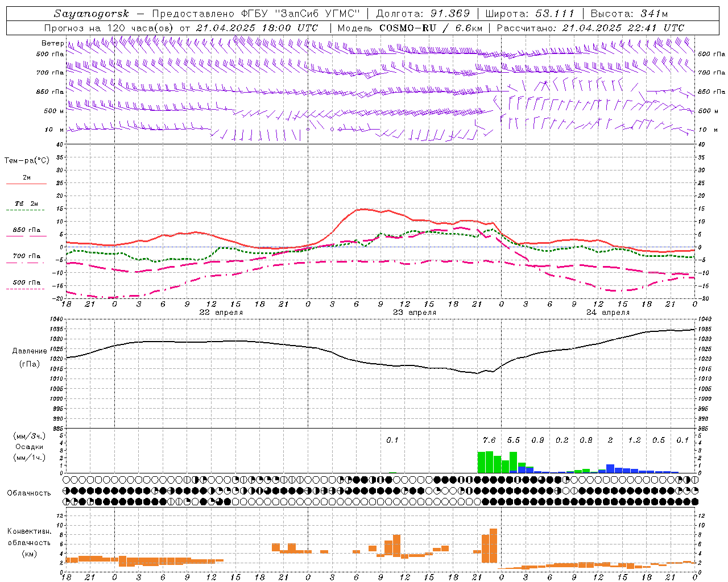Select the 2м temperature legend entry
728x582 pixels.
[x=27, y=178]
